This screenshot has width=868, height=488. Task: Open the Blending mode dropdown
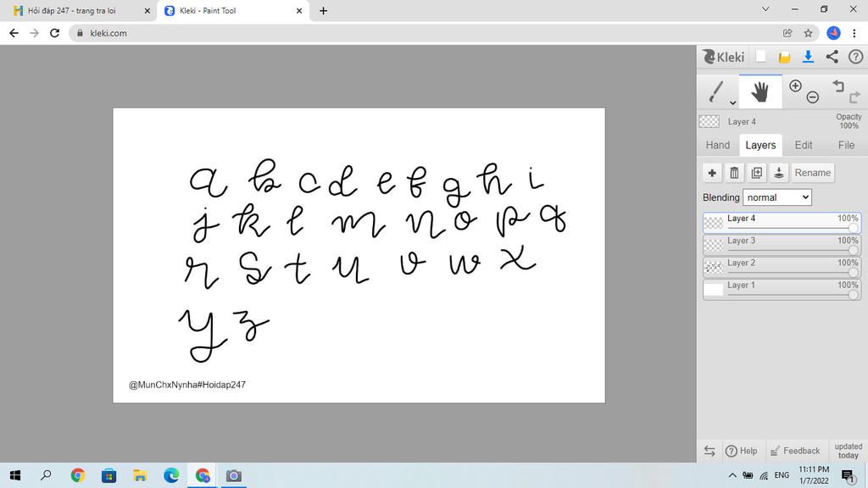(777, 197)
